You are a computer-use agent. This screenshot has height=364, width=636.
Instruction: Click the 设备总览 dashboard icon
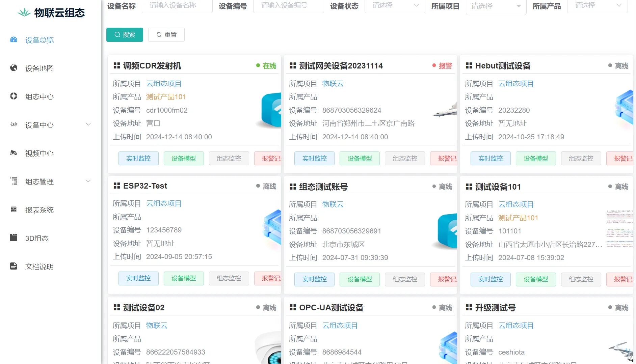[14, 40]
